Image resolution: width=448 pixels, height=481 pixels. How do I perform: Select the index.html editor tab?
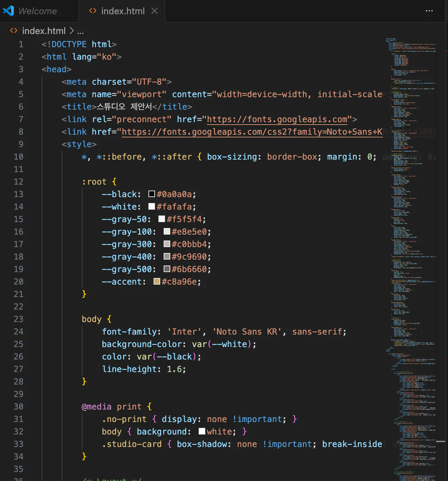point(122,11)
